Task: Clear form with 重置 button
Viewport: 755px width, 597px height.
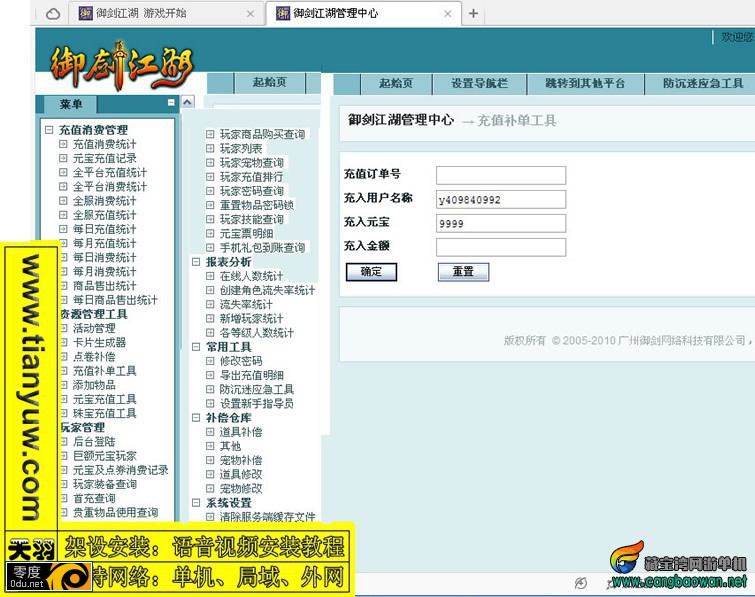Action: coord(463,272)
